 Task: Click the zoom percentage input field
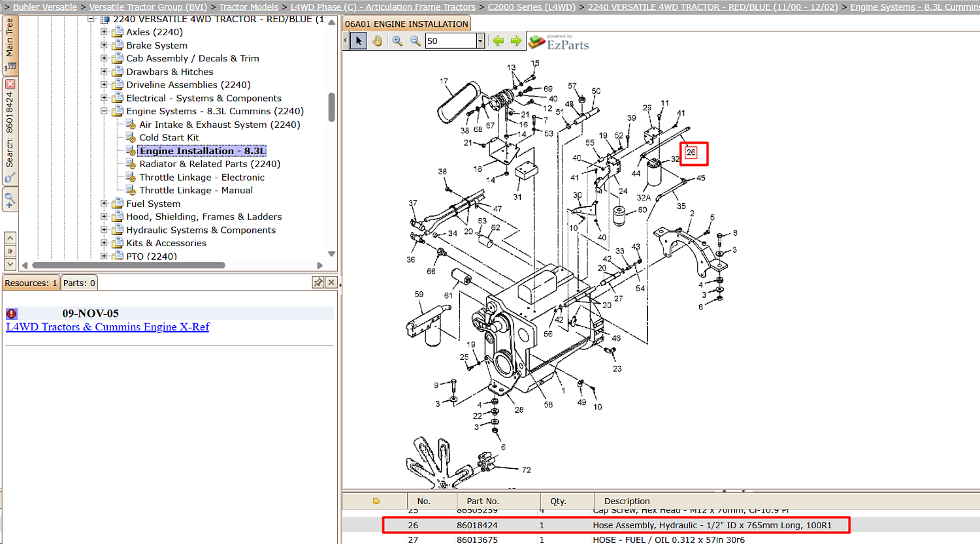coord(450,41)
